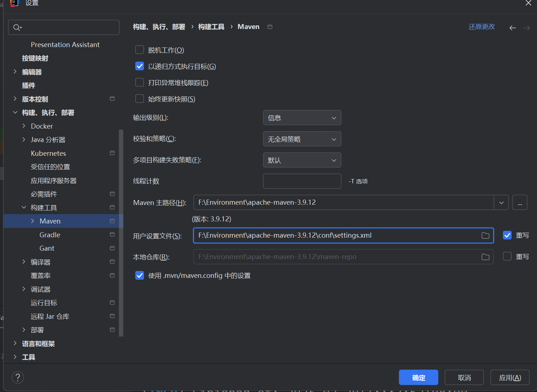Screen dimensions: 537x392
Task: Go back with the left arrow icon
Action: click(x=512, y=28)
